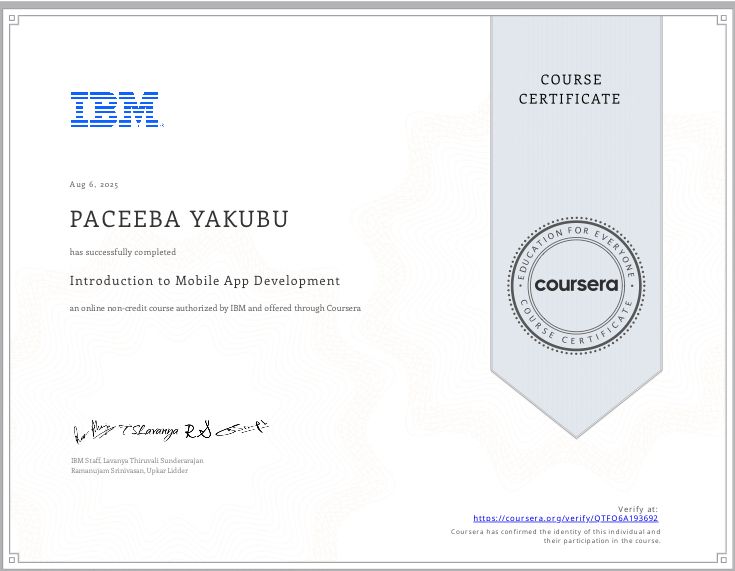Viewport: 735px width, 571px height.
Task: Click the text "has successfully completed"
Action: pos(123,252)
